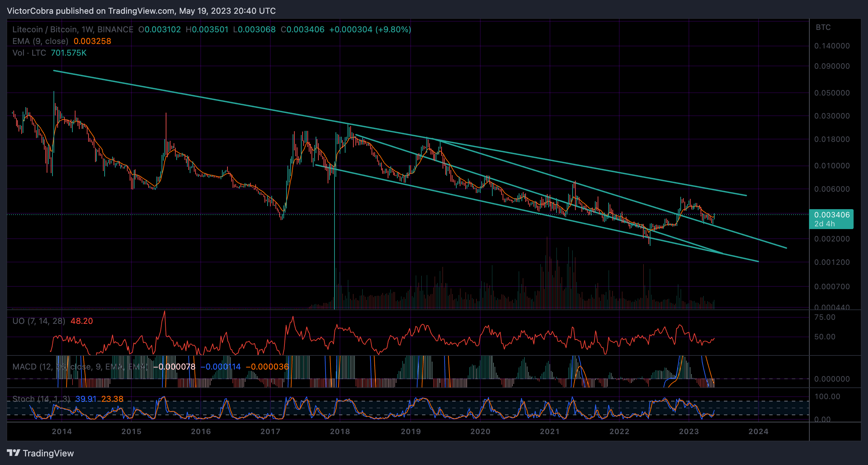
Task: Click the BTC currency label on price axis
Action: click(x=823, y=27)
